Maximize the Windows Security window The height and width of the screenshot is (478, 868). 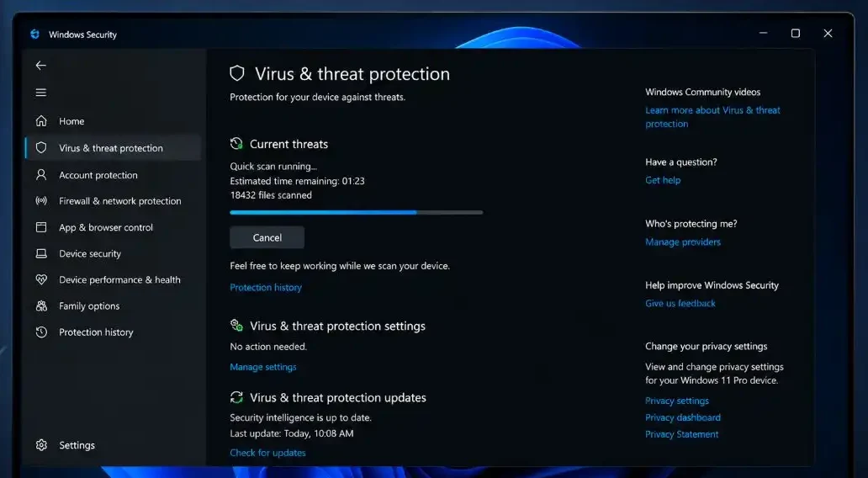point(795,33)
